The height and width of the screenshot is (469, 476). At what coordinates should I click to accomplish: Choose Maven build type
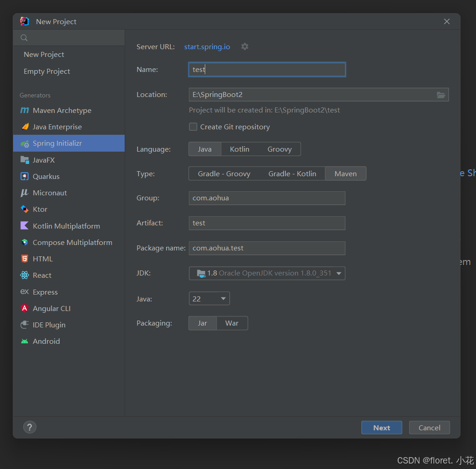[x=345, y=174]
